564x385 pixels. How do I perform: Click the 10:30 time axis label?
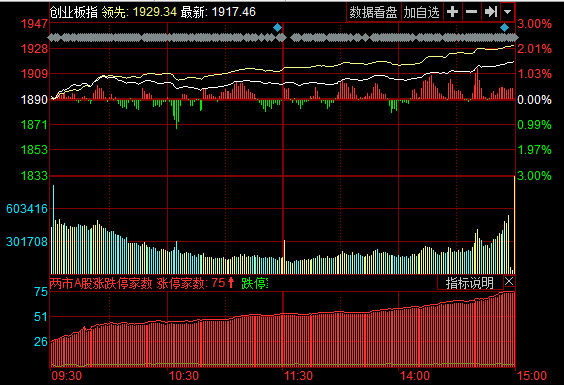pos(184,376)
